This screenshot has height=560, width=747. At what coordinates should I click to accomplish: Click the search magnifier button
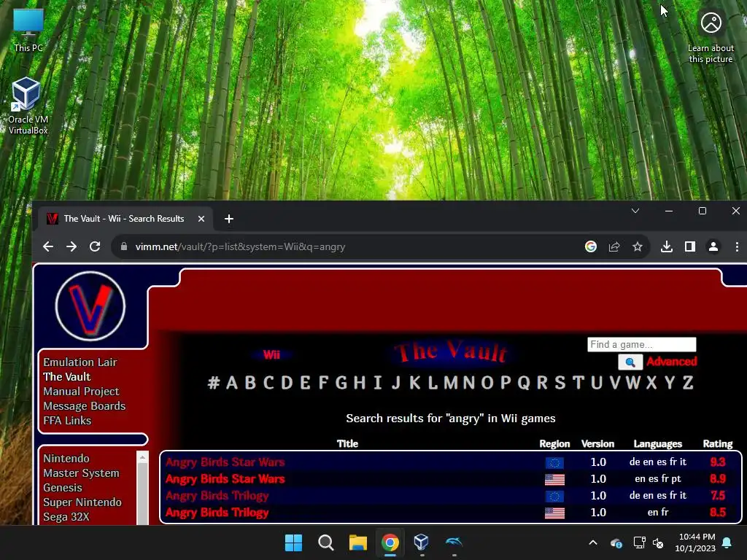click(630, 362)
